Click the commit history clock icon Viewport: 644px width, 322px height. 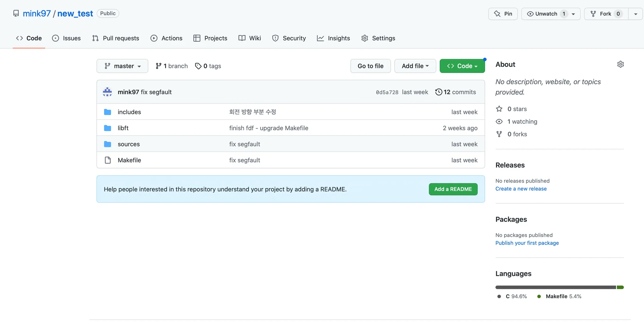[x=439, y=92]
